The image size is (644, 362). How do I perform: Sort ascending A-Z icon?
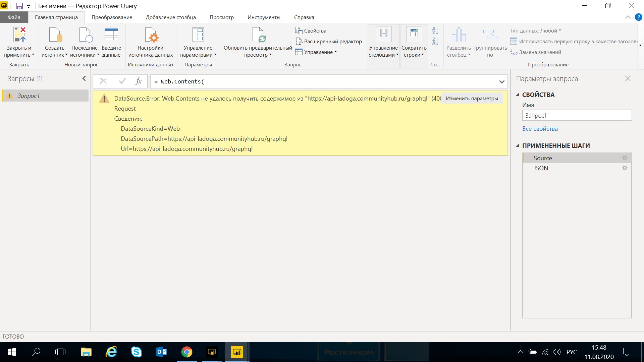coord(435,31)
